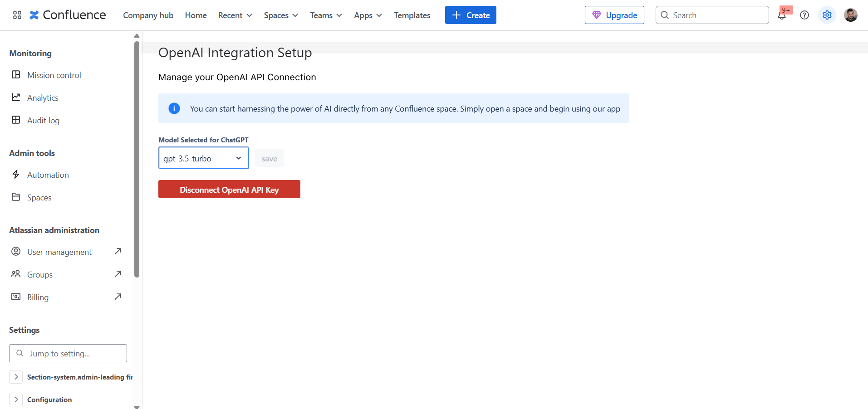Screen dimensions: 868x409
Task: Open the Teams dropdown menu
Action: click(x=326, y=15)
